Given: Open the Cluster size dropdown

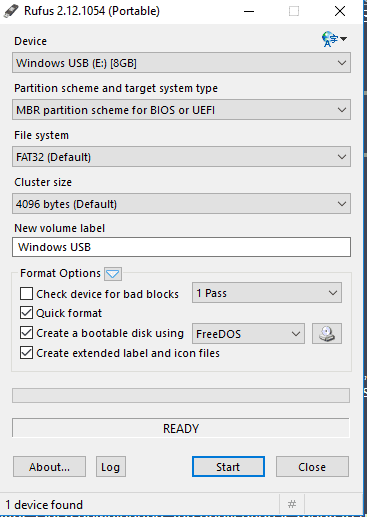Looking at the screenshot, I should (x=181, y=204).
